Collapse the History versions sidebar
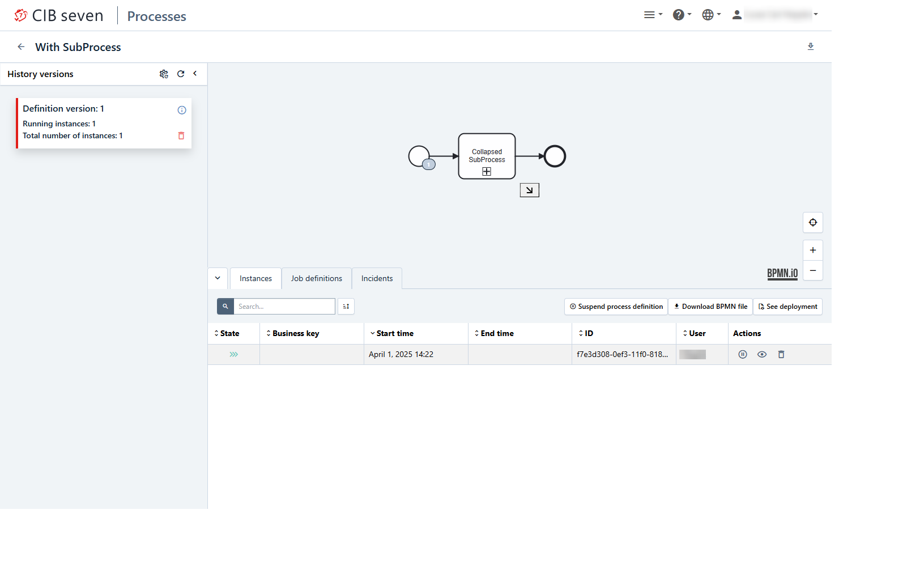The width and height of the screenshot is (924, 565). pos(195,74)
